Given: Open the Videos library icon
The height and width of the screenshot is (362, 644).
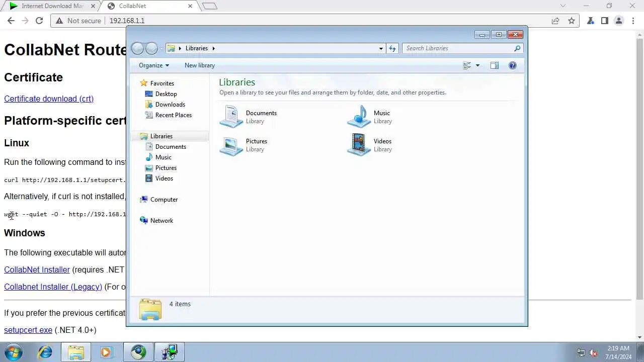Looking at the screenshot, I should [359, 145].
